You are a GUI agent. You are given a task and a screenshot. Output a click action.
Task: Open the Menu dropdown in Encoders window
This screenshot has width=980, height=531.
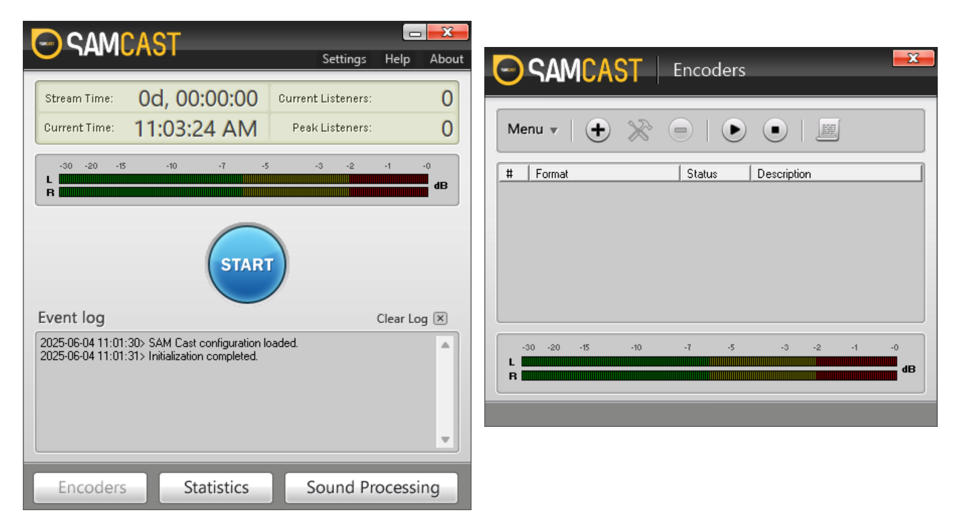tap(533, 130)
